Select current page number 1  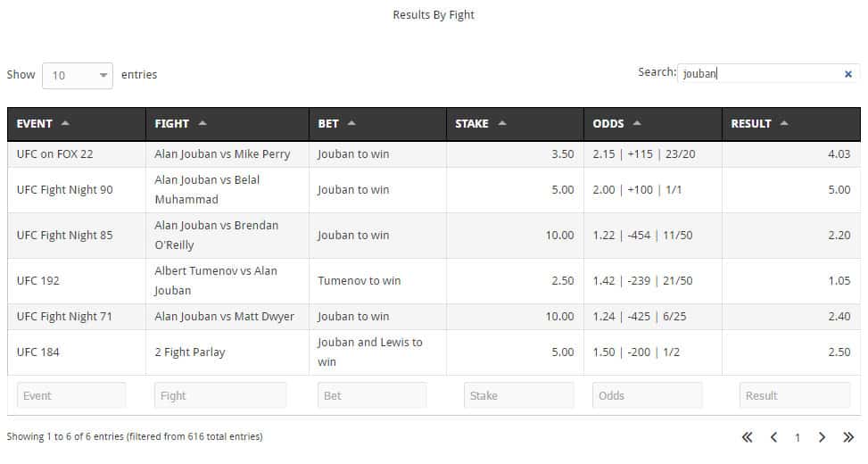798,437
